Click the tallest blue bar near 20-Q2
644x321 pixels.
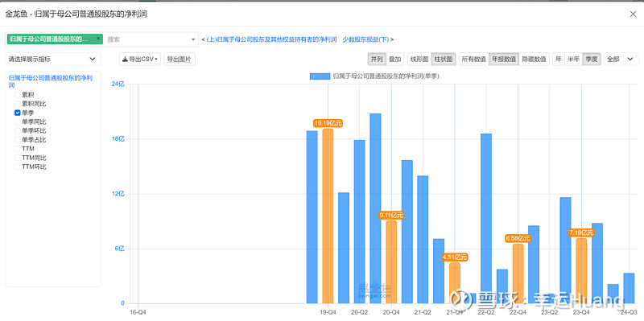[375, 208]
